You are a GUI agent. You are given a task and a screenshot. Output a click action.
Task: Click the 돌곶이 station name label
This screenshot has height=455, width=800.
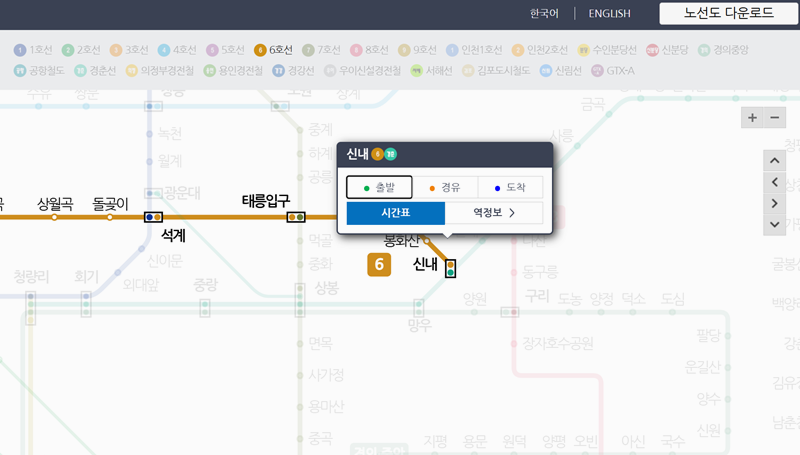(x=110, y=204)
